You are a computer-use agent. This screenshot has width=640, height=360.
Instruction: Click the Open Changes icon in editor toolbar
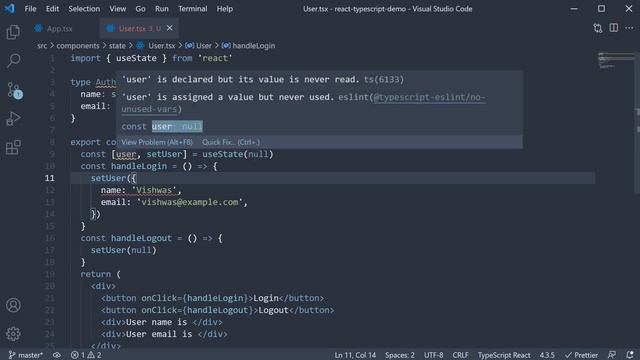[x=598, y=28]
